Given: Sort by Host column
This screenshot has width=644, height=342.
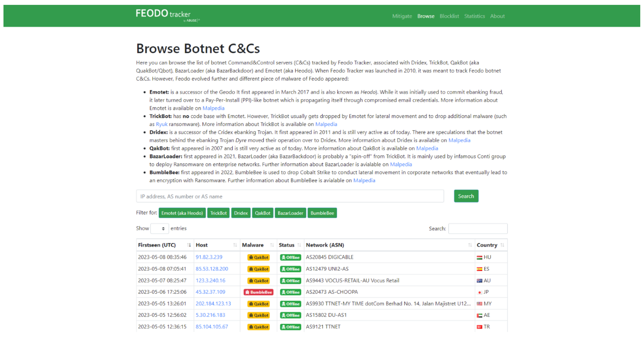Looking at the screenshot, I should tap(216, 245).
